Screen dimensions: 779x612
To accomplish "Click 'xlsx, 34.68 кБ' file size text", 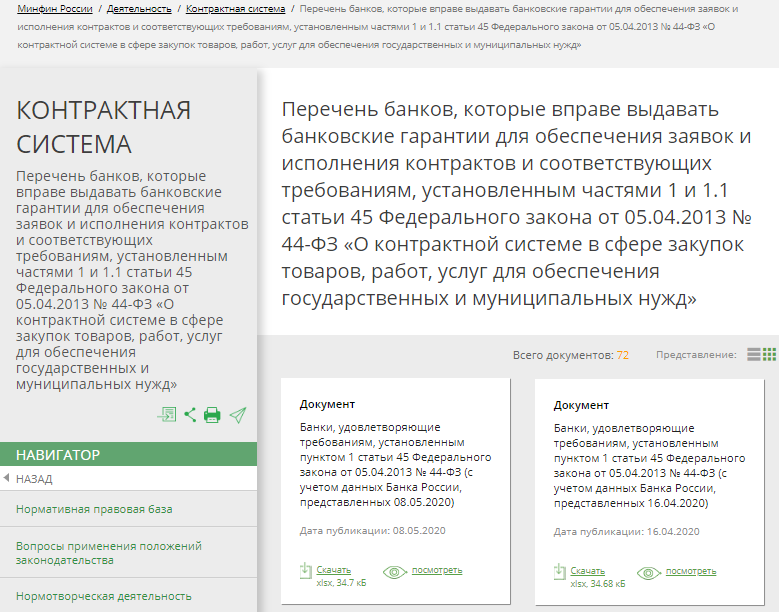I will [x=598, y=584].
